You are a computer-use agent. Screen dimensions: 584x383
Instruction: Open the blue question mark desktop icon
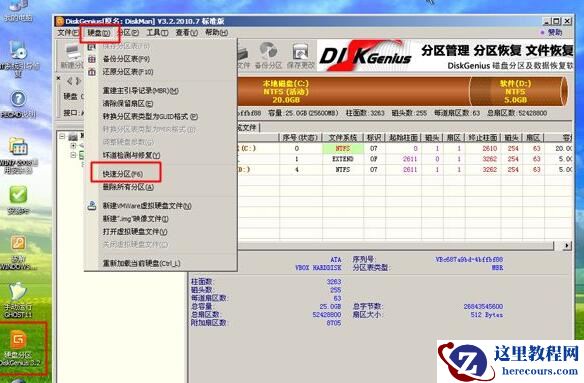[x=18, y=104]
